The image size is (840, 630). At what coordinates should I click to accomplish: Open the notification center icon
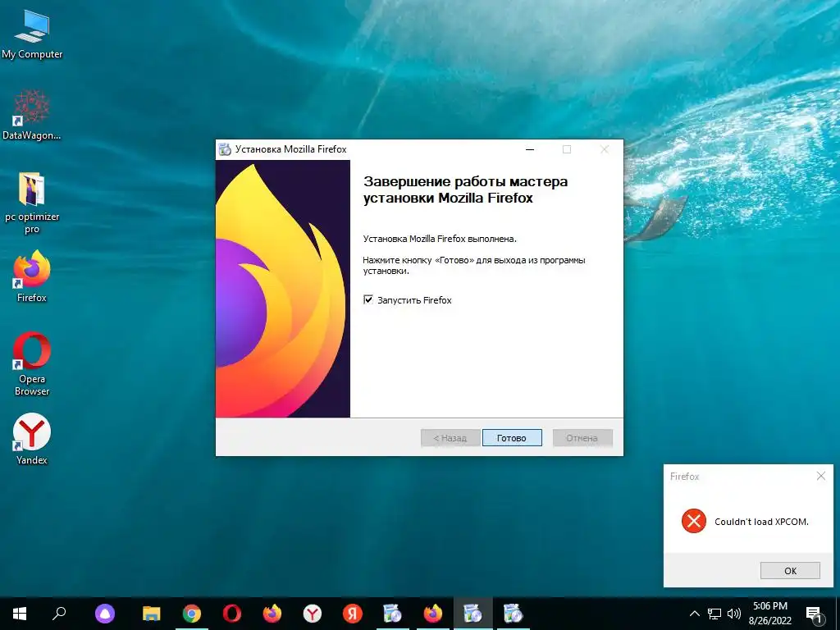pos(814,614)
